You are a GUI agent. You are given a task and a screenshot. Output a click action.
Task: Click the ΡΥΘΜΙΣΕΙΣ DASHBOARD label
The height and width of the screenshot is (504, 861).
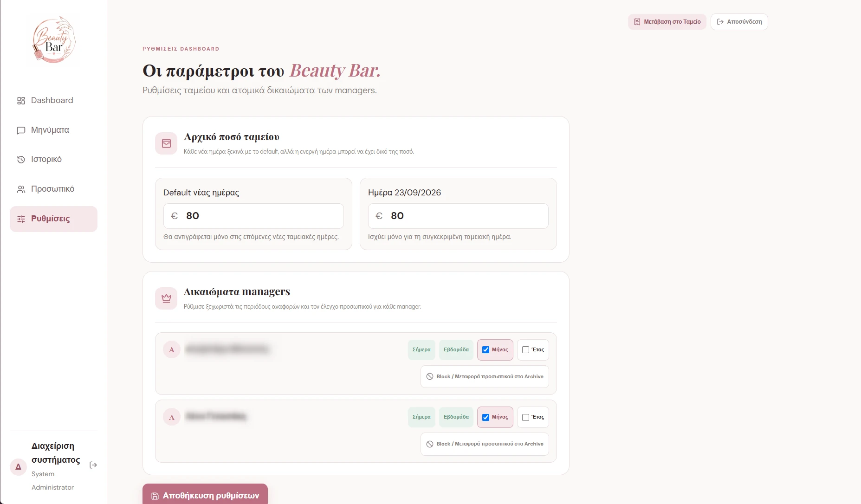tap(181, 49)
